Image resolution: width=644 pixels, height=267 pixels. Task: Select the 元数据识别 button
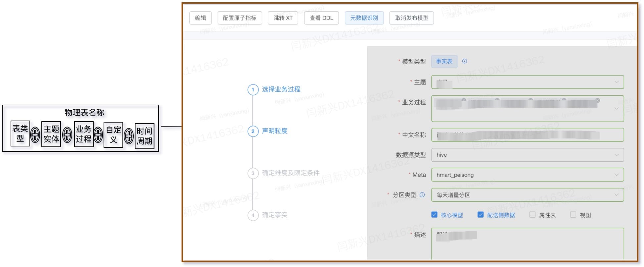point(364,18)
